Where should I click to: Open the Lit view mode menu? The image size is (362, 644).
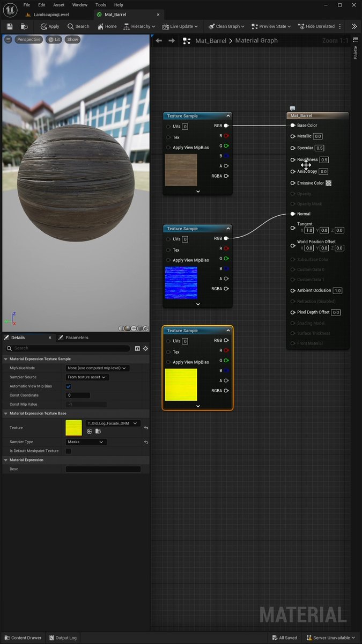[54, 40]
